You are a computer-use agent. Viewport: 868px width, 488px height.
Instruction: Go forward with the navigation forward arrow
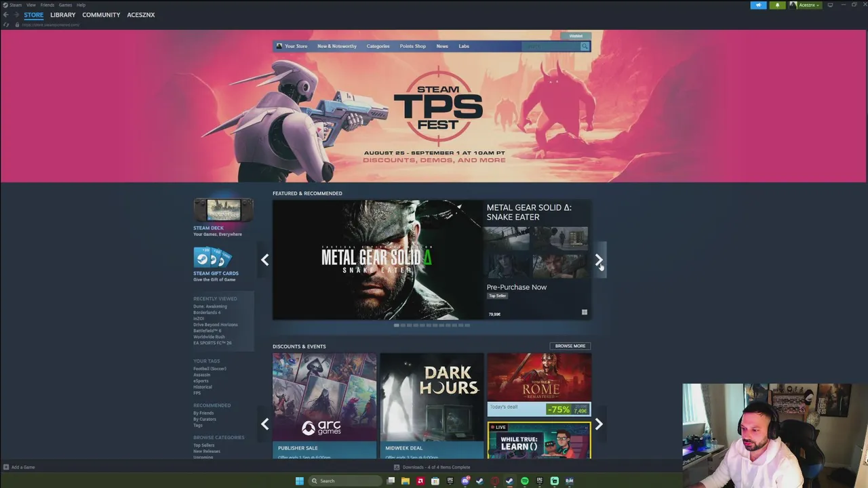point(16,15)
